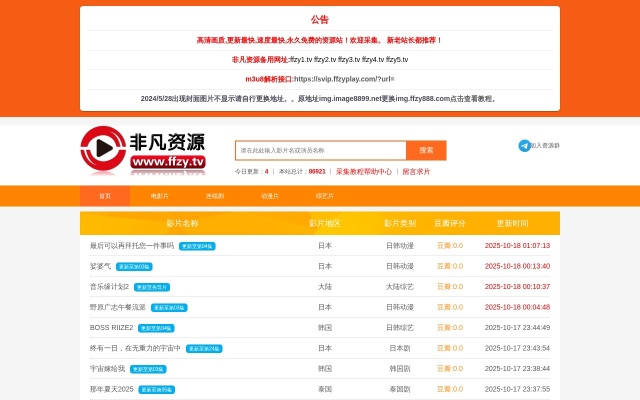Select the 综艺片 navigation tab
Viewport: 640px width, 400px height.
tap(325, 196)
